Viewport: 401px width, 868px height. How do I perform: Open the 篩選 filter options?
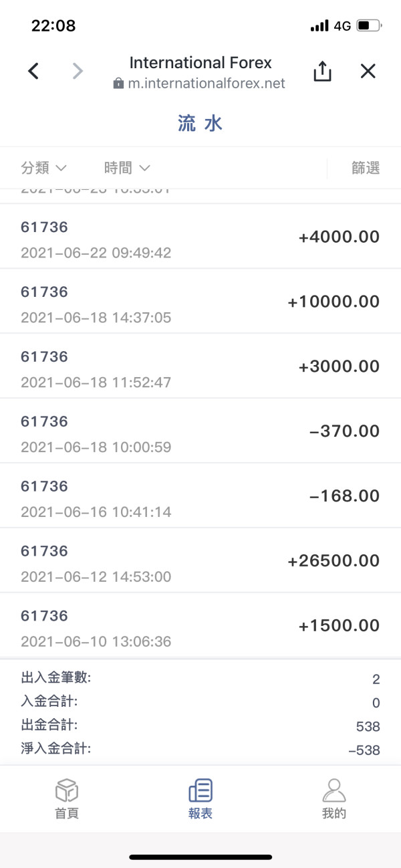[x=366, y=168]
